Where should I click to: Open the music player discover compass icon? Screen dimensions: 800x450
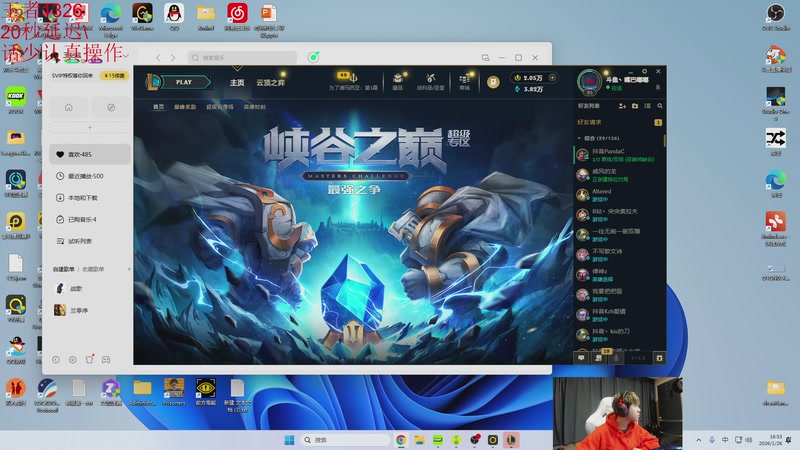[x=111, y=107]
